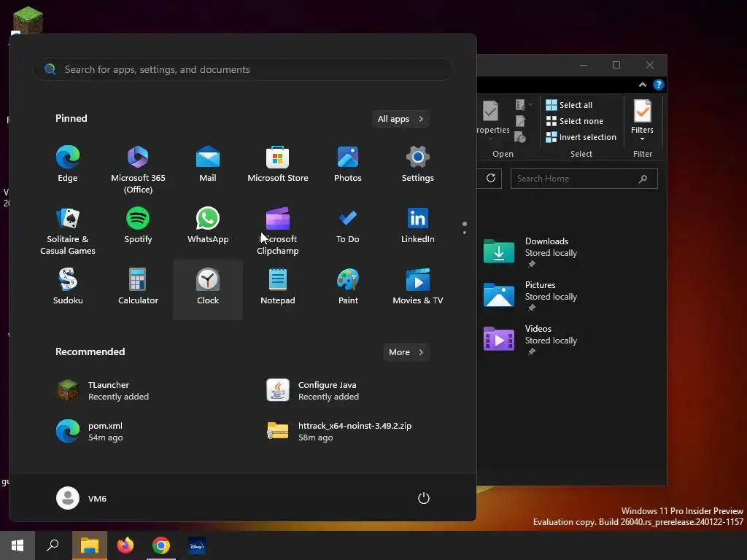The height and width of the screenshot is (560, 747).
Task: Open Settings from pinned apps
Action: coord(418,164)
